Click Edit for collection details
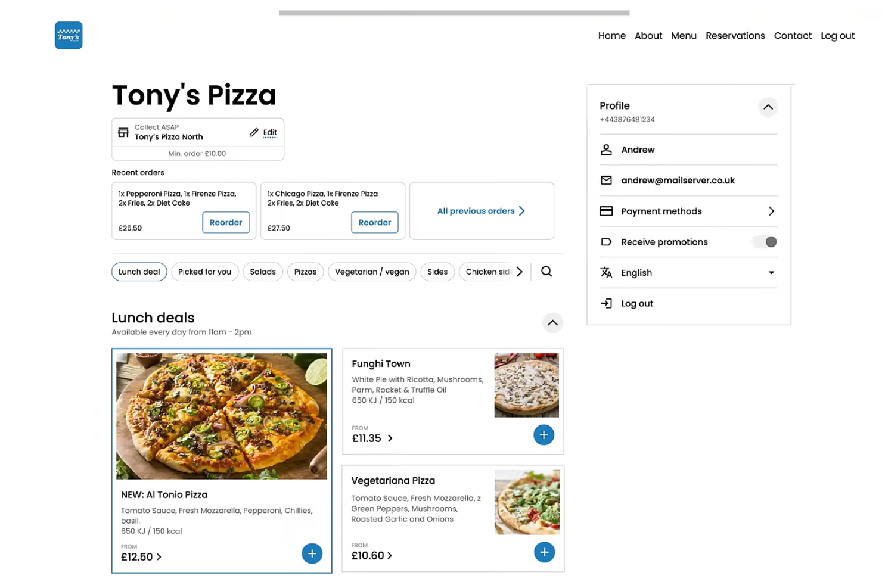 270,132
